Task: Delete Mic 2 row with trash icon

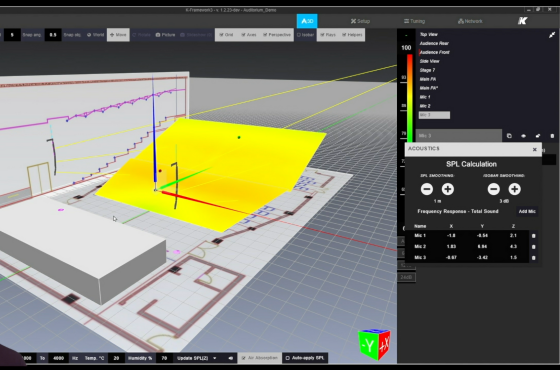Action: (x=534, y=246)
